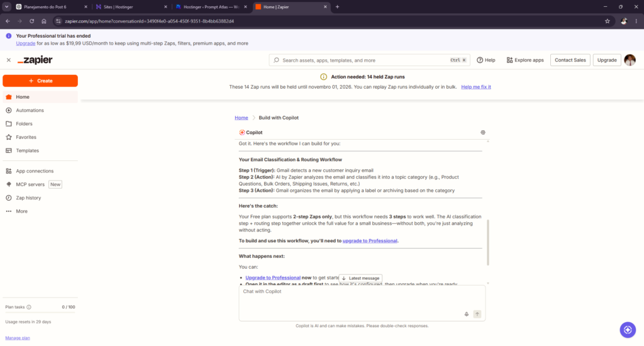Click the Upgrade to Professional bullet link
The image size is (644, 346).
[x=273, y=278]
